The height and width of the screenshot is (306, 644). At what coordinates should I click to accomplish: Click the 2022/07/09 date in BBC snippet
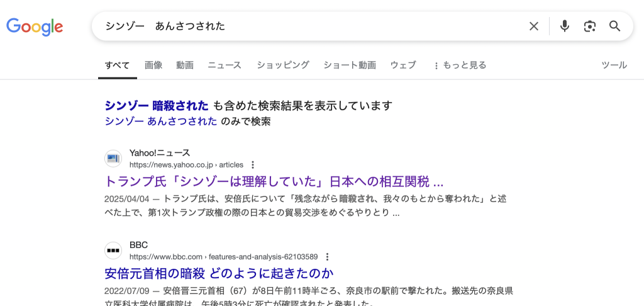(127, 291)
